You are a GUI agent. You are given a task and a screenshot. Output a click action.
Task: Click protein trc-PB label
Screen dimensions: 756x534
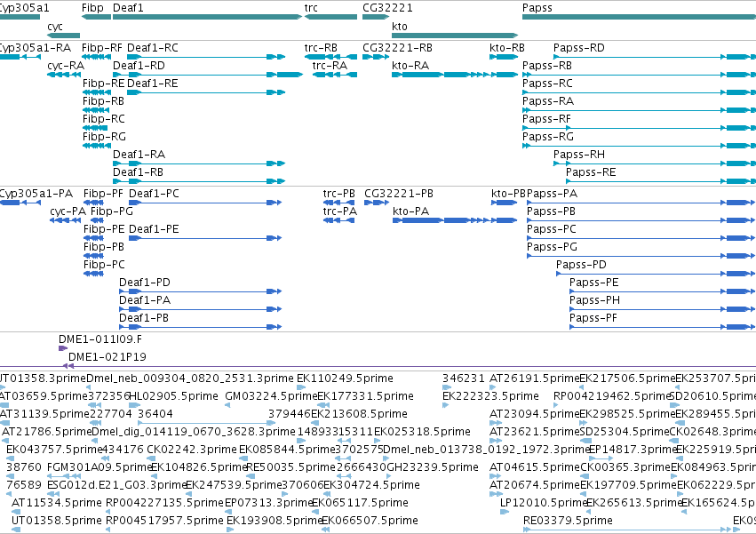(x=339, y=194)
